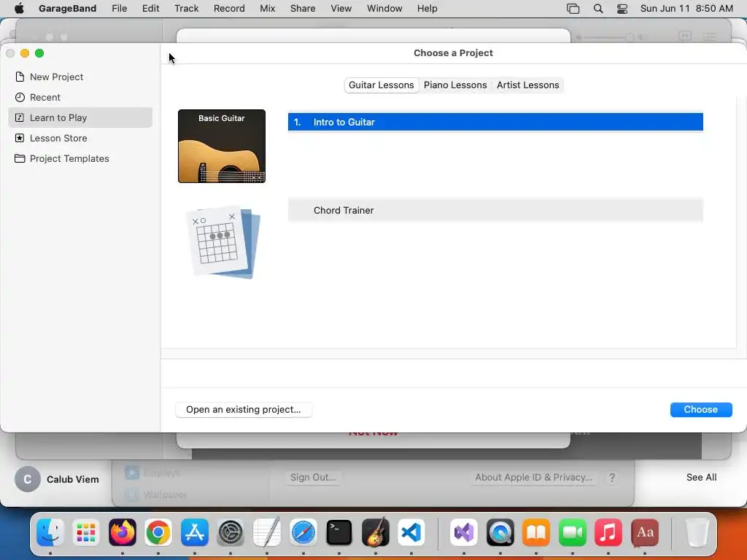This screenshot has height=560, width=747.
Task: Open the magnifier Q app in the Dock
Action: click(500, 532)
